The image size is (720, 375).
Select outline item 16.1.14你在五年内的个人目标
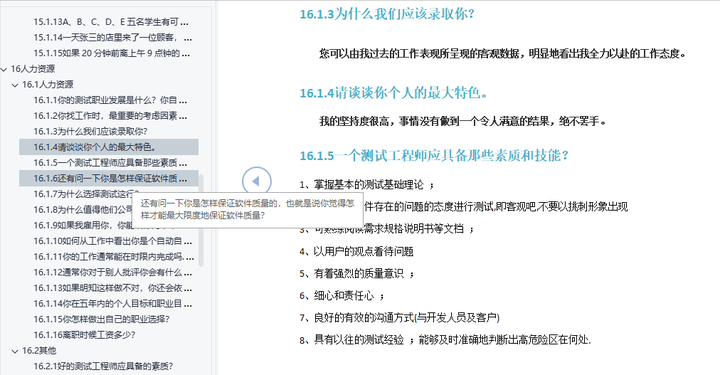(112, 303)
